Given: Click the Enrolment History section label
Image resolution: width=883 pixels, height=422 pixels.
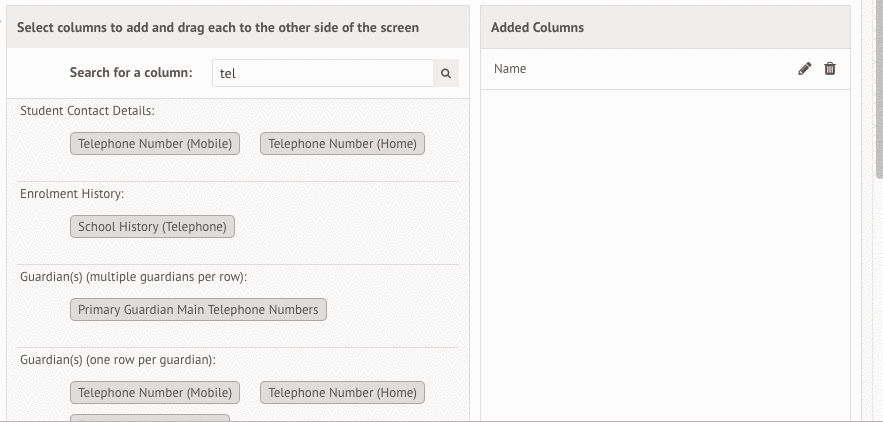Looking at the screenshot, I should pyautogui.click(x=72, y=193).
